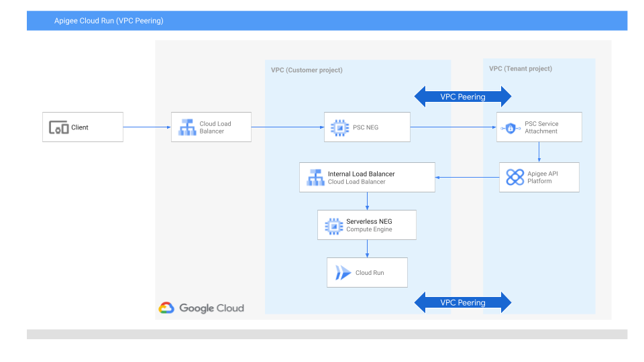This screenshot has width=644, height=362.
Task: Click the Apigee API Platform icon
Action: coord(515,177)
